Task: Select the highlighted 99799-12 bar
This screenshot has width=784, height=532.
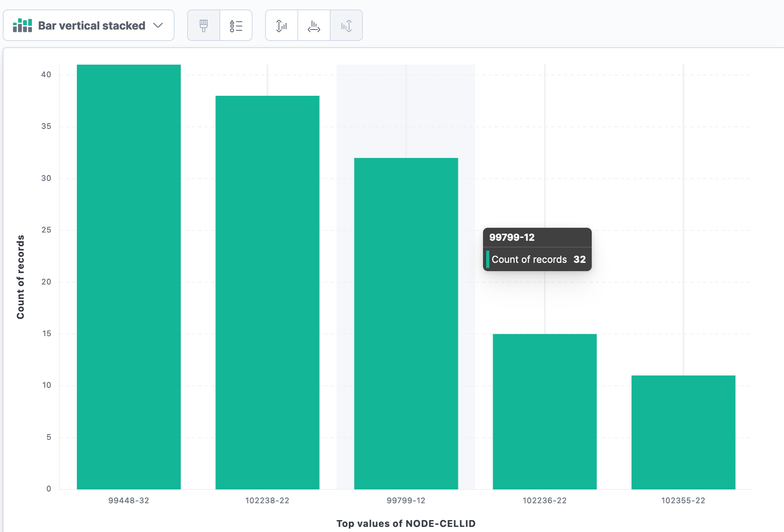Action: pyautogui.click(x=406, y=323)
